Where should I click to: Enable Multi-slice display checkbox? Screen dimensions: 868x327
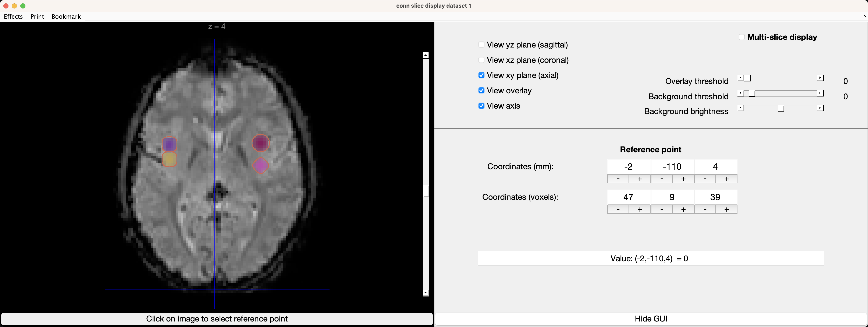pyautogui.click(x=742, y=37)
